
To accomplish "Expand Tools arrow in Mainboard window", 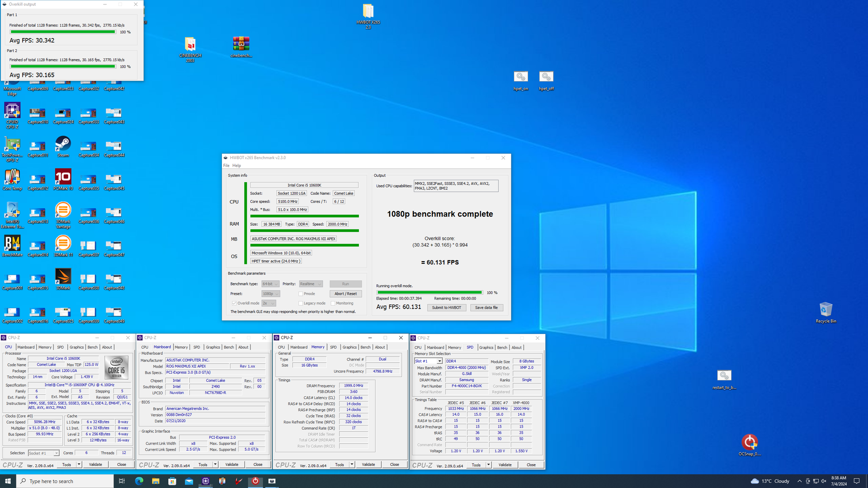I will point(215,465).
